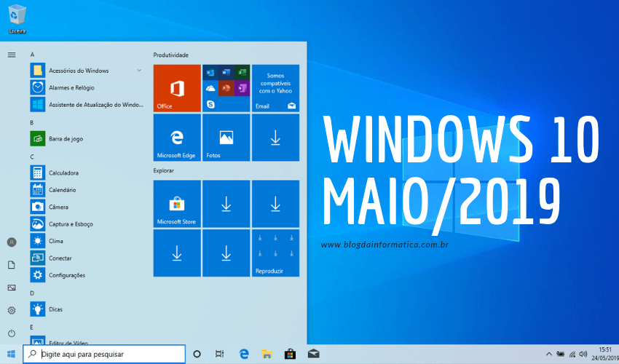Viewport: 619px width, 364px height.
Task: Open Assistente de Atualização do Windows
Action: [86, 105]
